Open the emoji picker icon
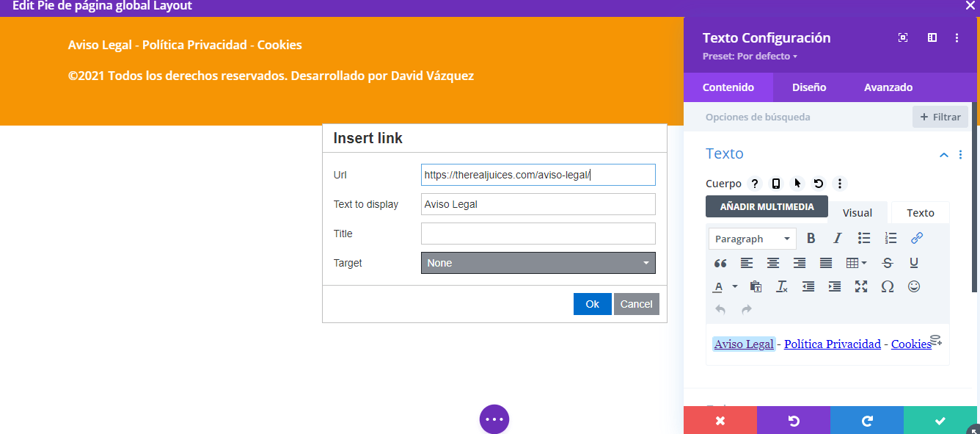 click(x=914, y=286)
